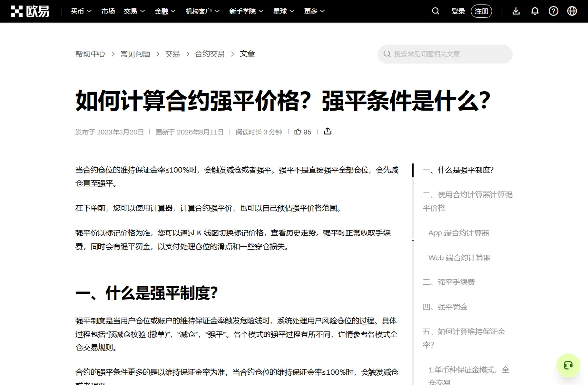Go to 交易 breadcrumb link
Image resolution: width=588 pixels, height=385 pixels.
tap(172, 54)
